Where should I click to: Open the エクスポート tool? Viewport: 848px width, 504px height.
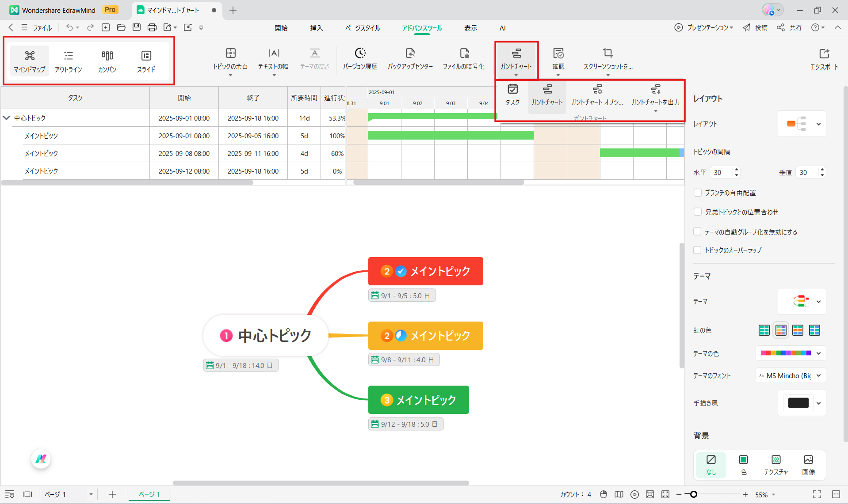pyautogui.click(x=824, y=59)
